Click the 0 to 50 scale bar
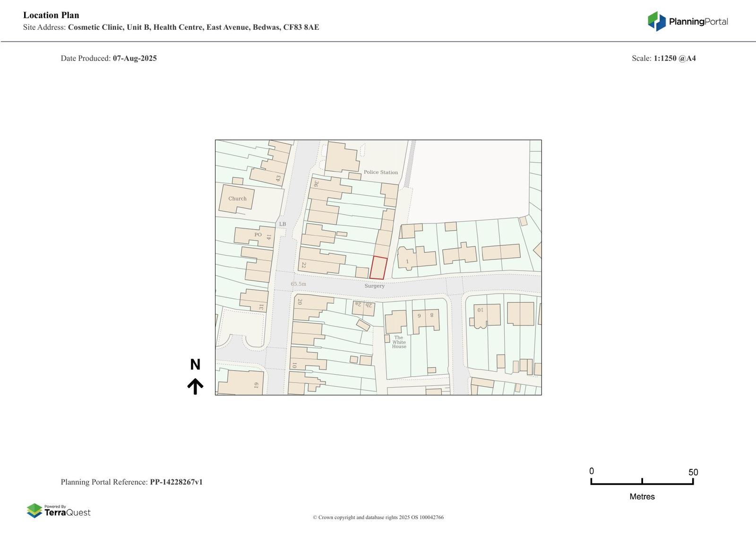The image size is (756, 535). 642,482
